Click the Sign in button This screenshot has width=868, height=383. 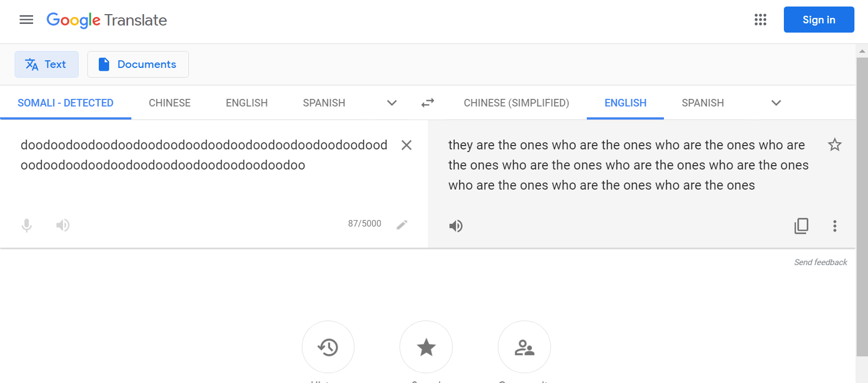tap(819, 20)
